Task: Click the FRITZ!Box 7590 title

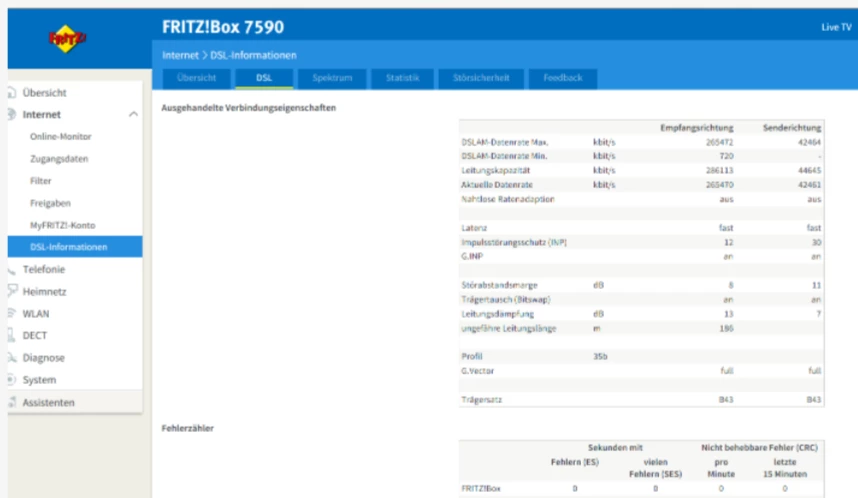Action: 223,27
